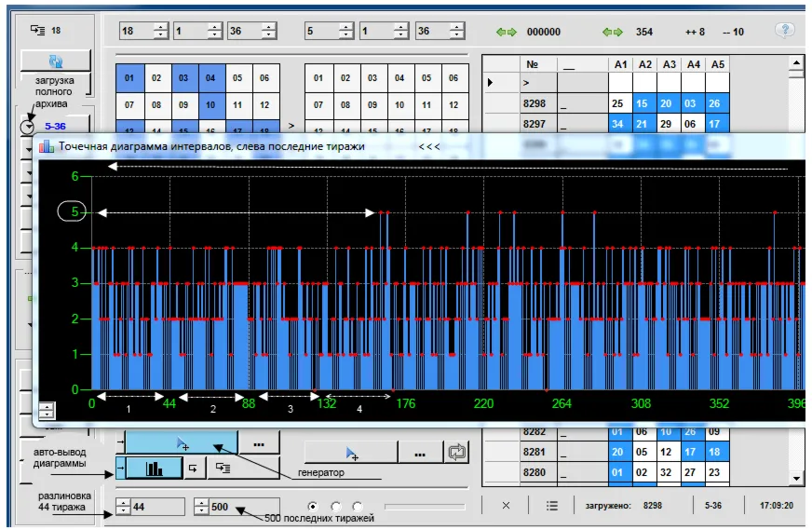Toggle number 04 in left grid

(210, 77)
